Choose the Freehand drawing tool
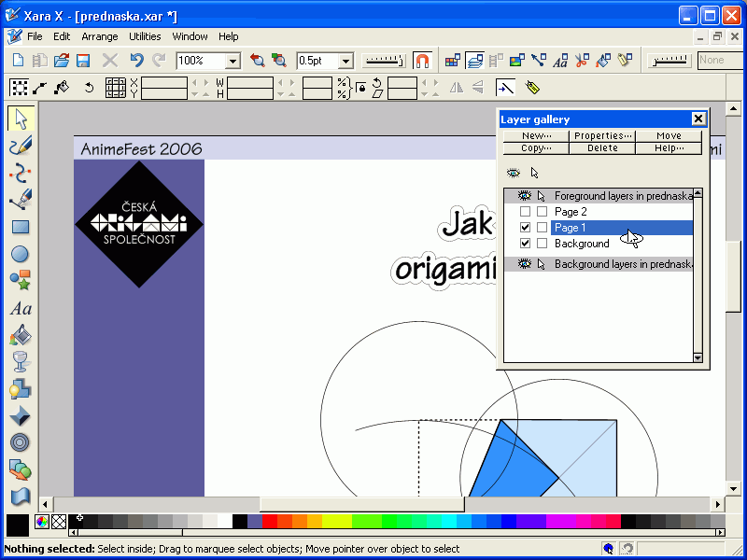Screen dimensions: 747x560 click(x=21, y=146)
